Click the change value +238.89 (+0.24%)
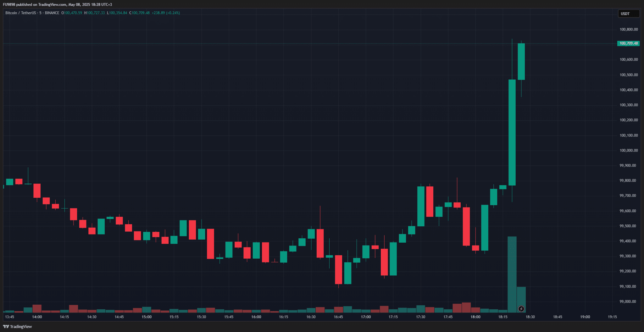Image resolution: width=644 pixels, height=332 pixels. tap(166, 13)
